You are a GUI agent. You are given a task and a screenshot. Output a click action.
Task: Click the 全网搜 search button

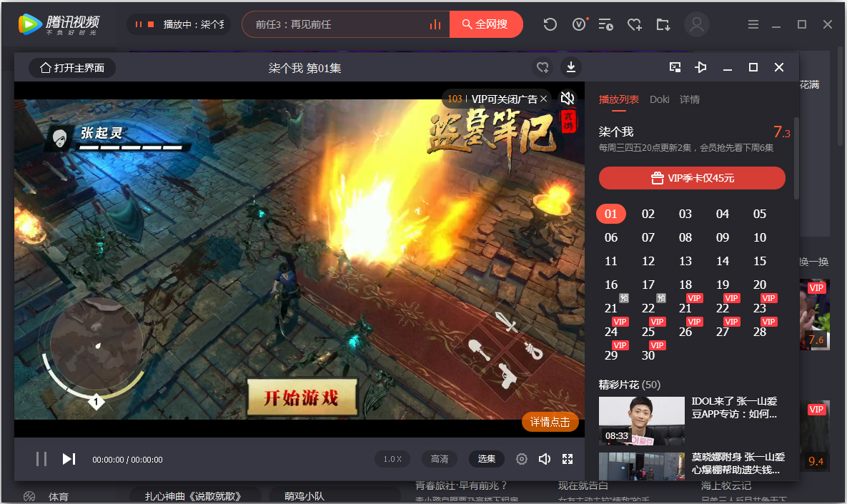click(x=485, y=24)
